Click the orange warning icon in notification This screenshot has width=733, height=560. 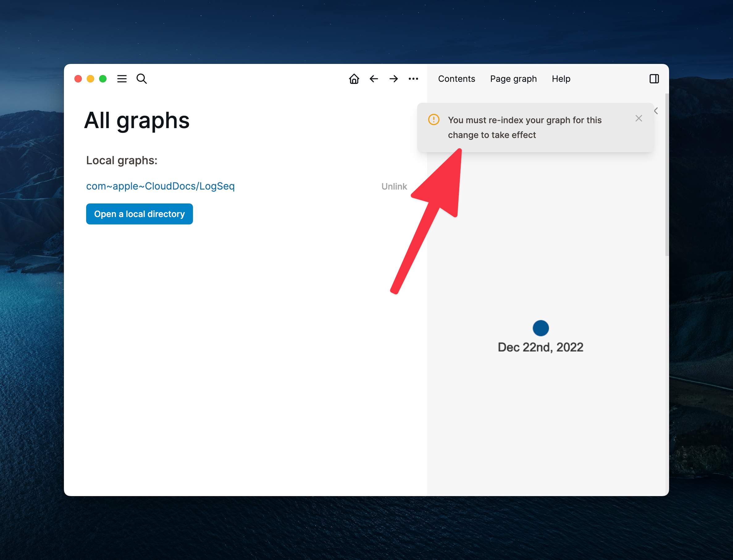pyautogui.click(x=434, y=119)
